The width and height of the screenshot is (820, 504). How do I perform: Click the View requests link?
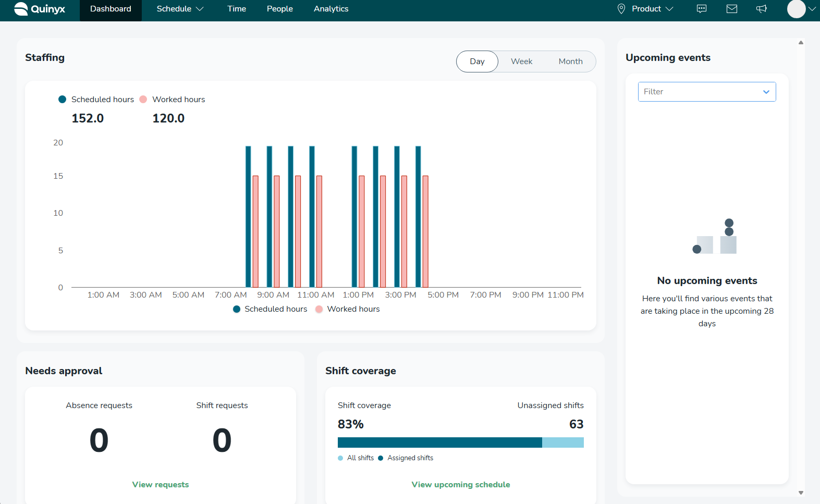click(161, 485)
